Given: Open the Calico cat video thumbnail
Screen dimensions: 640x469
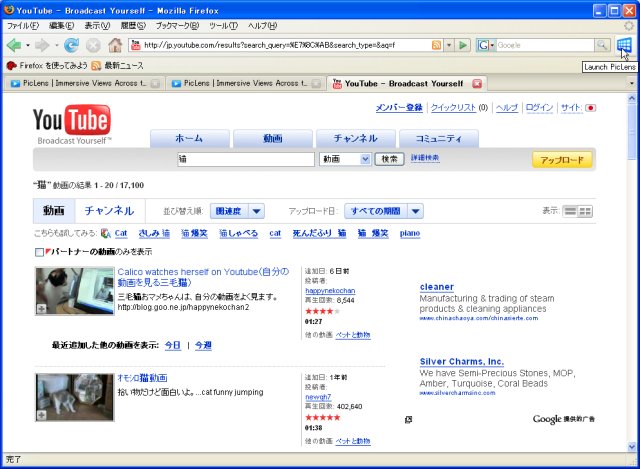Looking at the screenshot, I should 75,291.
